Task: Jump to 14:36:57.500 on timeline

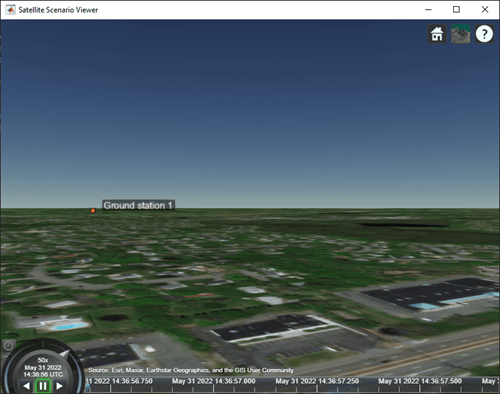Action: [x=420, y=381]
